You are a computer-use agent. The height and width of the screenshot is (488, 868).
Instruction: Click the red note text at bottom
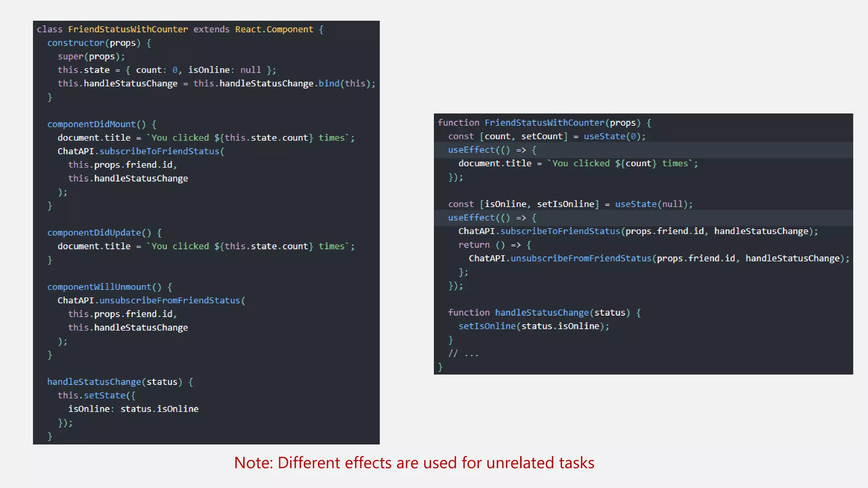[x=414, y=463]
